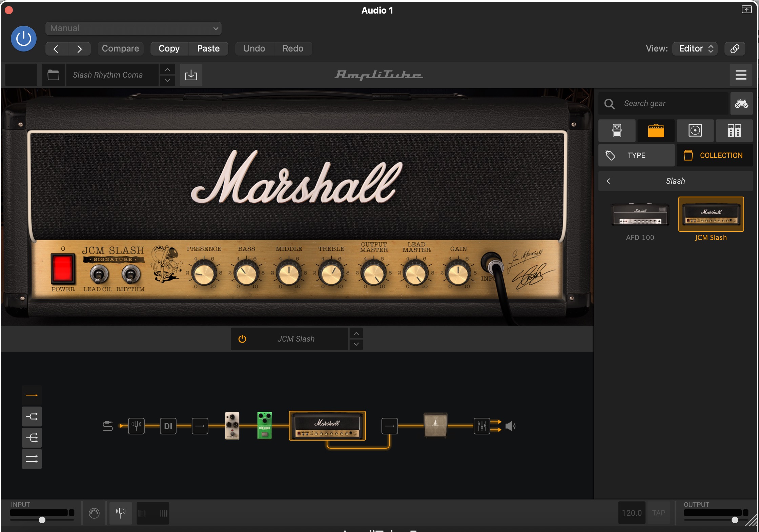Open the Manual preset dropdown
This screenshot has width=759, height=532.
point(134,28)
